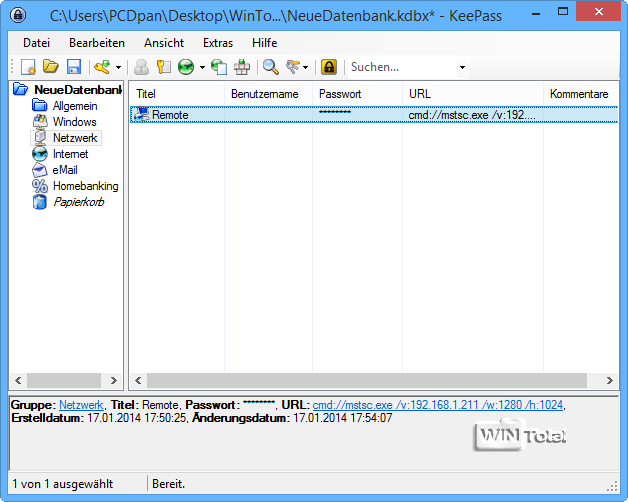Viewport: 628px width, 502px height.
Task: Sort by the Titel column header
Action: point(177,94)
